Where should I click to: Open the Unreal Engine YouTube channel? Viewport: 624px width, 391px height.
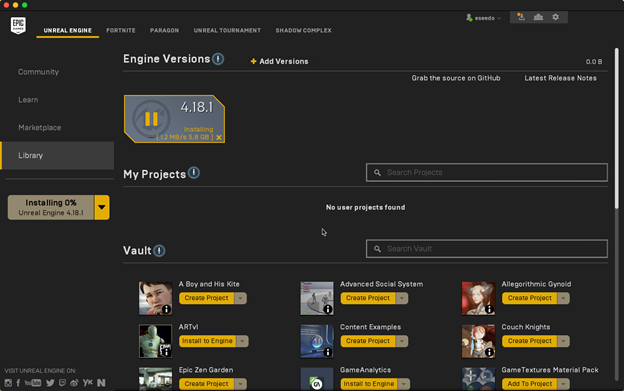point(33,383)
